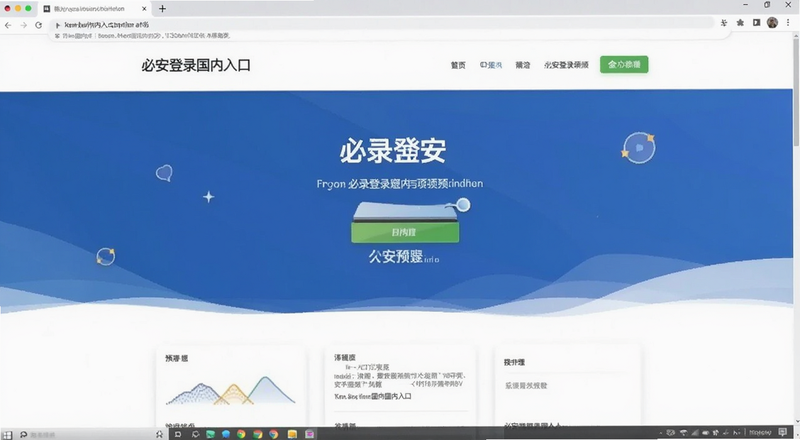Image resolution: width=800 pixels, height=440 pixels.
Task: Focus the browser address bar
Action: pyautogui.click(x=383, y=25)
